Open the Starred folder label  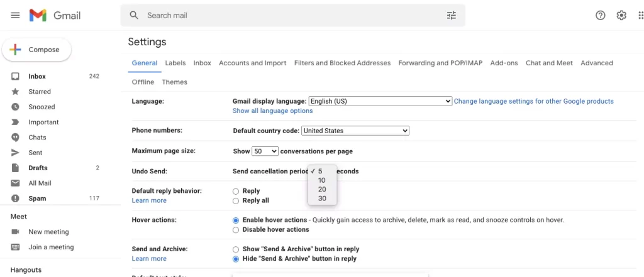tap(40, 92)
